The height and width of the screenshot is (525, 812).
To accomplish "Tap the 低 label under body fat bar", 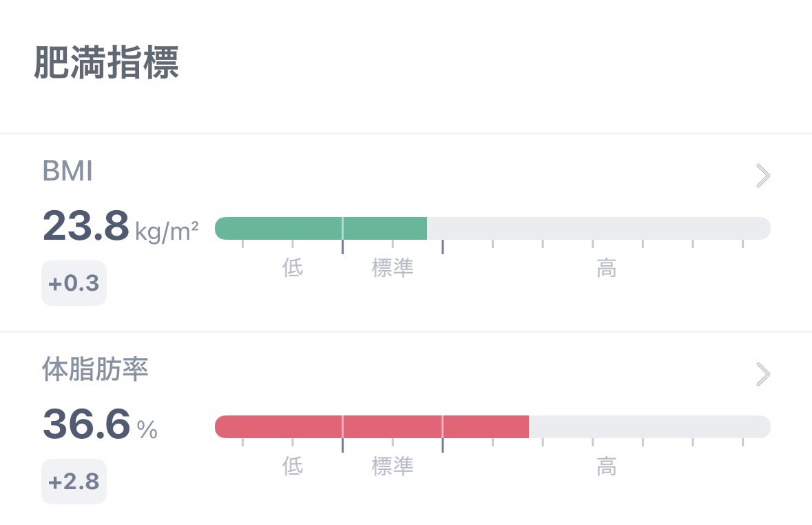I will coord(293,466).
